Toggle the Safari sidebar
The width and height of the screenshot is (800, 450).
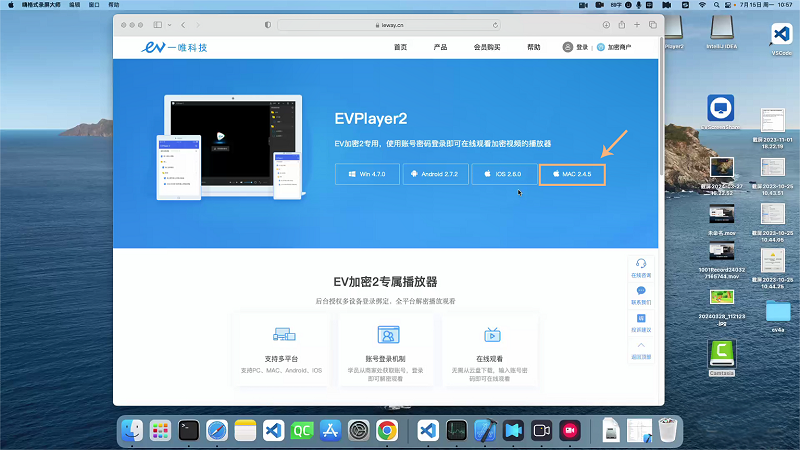pyautogui.click(x=158, y=24)
